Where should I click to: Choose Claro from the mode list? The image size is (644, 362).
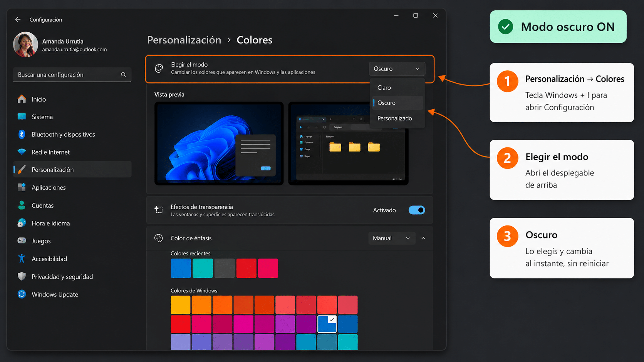tap(397, 87)
